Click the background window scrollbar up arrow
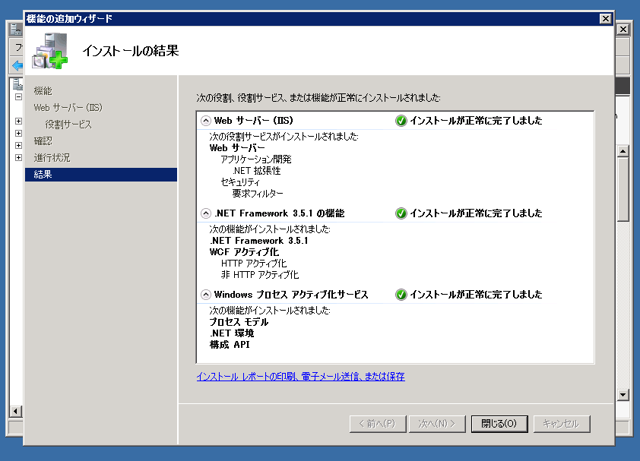This screenshot has height=461, width=640. [623, 151]
